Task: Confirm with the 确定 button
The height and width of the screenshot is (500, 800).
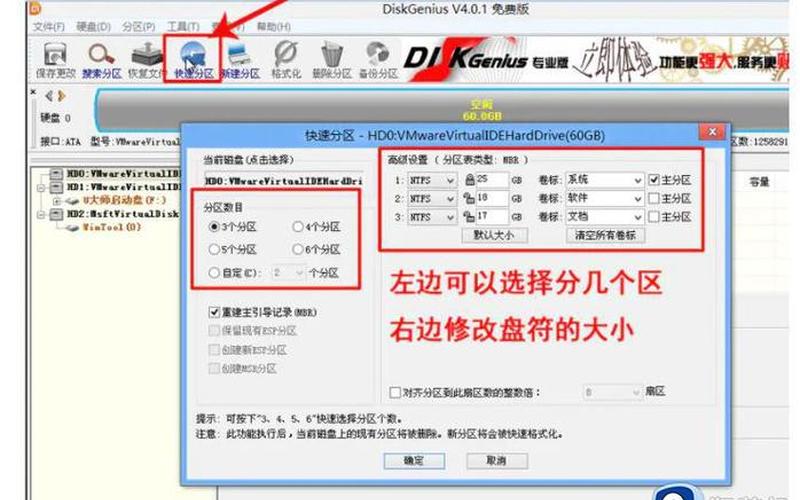Action: tap(414, 461)
